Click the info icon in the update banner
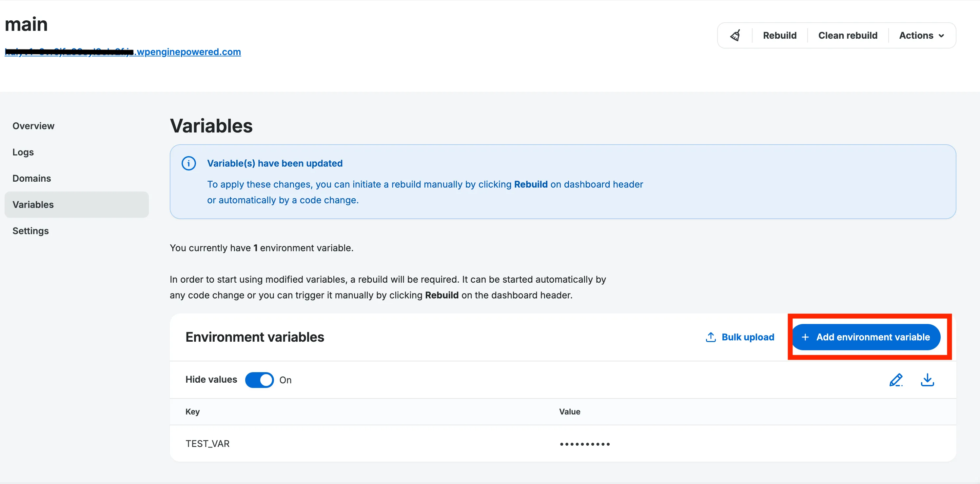Image resolution: width=980 pixels, height=484 pixels. tap(189, 163)
